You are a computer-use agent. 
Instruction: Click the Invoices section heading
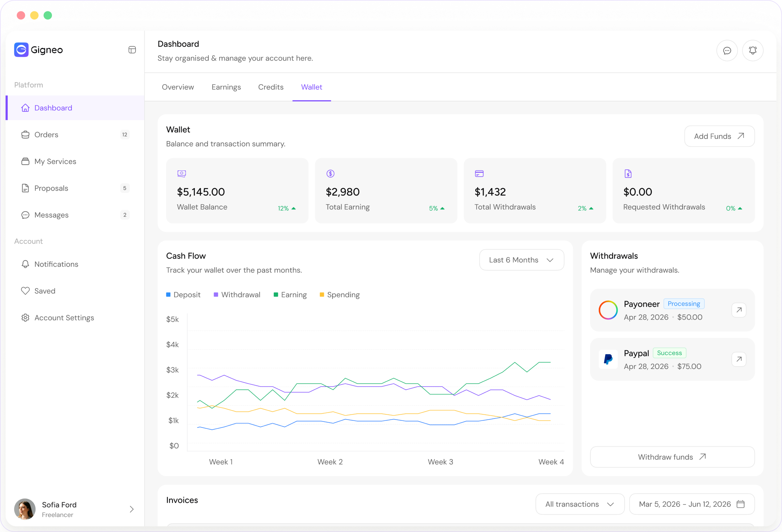point(182,500)
